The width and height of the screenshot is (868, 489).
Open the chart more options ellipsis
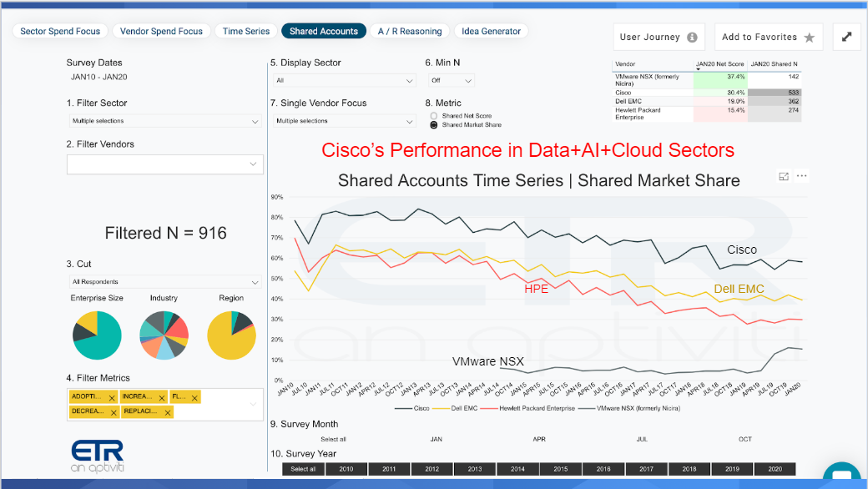click(801, 176)
